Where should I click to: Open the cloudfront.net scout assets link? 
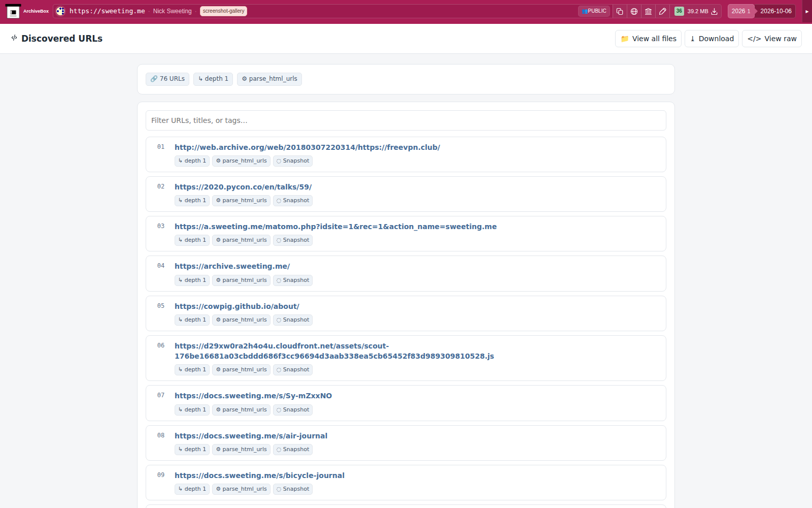[x=334, y=351]
